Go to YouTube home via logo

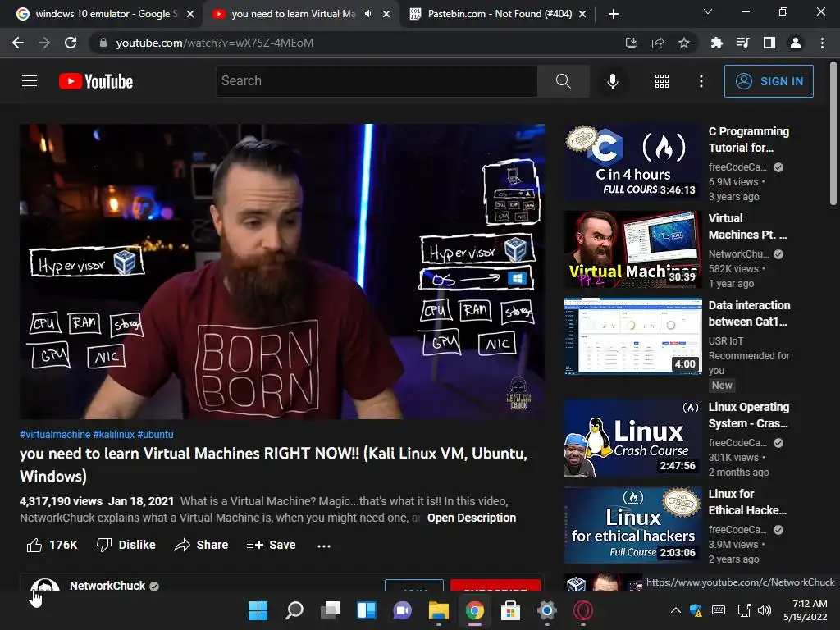[96, 81]
